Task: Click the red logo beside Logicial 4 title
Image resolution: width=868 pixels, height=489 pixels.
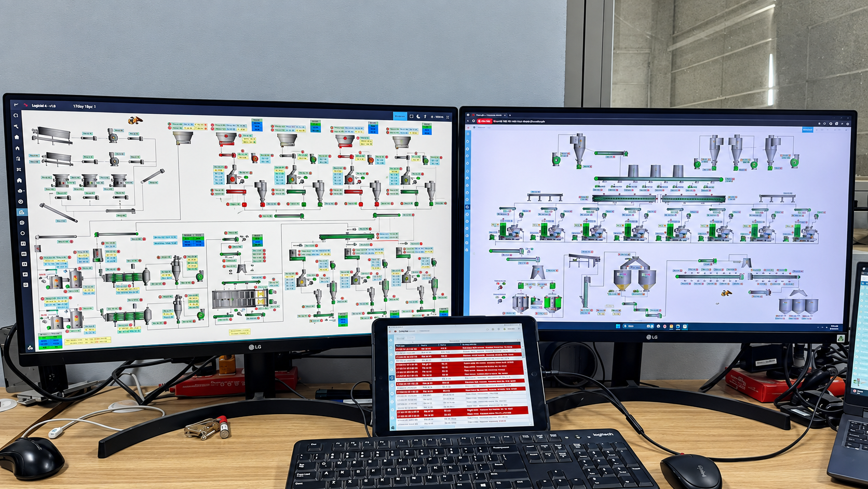Action: [25, 105]
